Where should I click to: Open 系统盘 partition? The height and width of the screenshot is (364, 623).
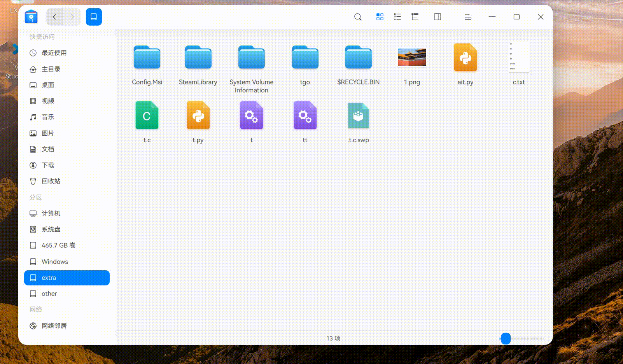67,229
